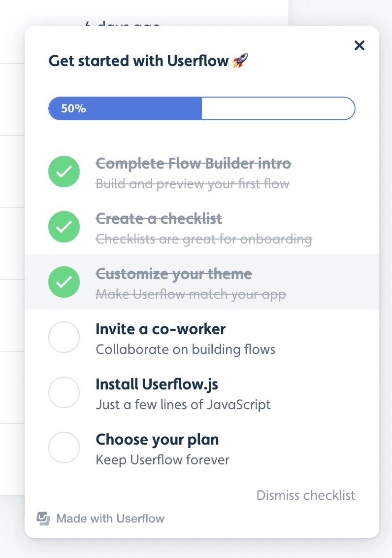Click the Dismiss checklist link
This screenshot has height=558, width=392.
pyautogui.click(x=306, y=495)
